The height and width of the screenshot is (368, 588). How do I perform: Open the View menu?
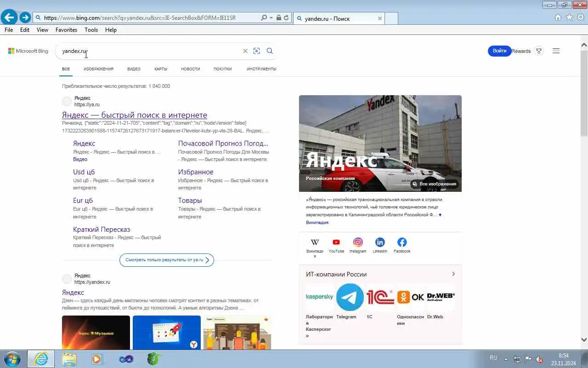(x=42, y=30)
